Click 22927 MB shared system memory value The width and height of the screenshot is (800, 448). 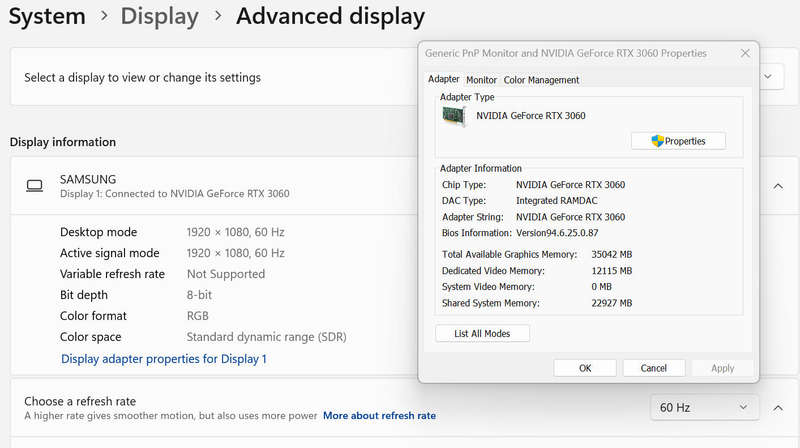tap(612, 303)
